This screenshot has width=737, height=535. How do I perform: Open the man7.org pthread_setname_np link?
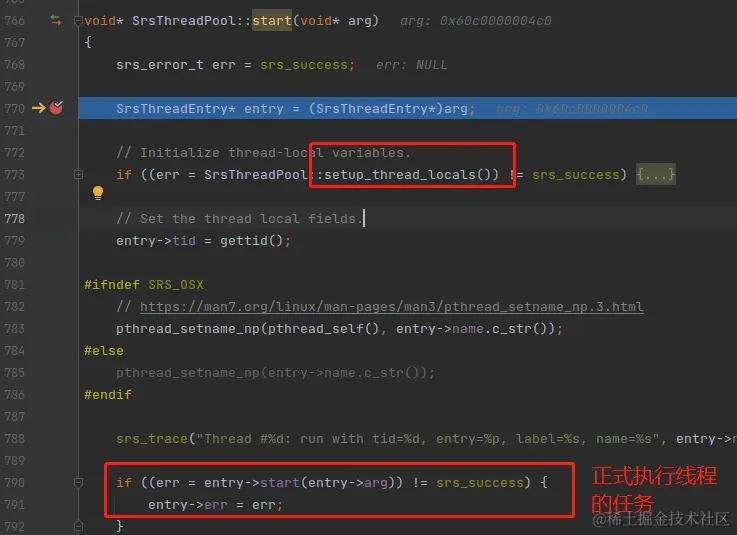pos(392,307)
